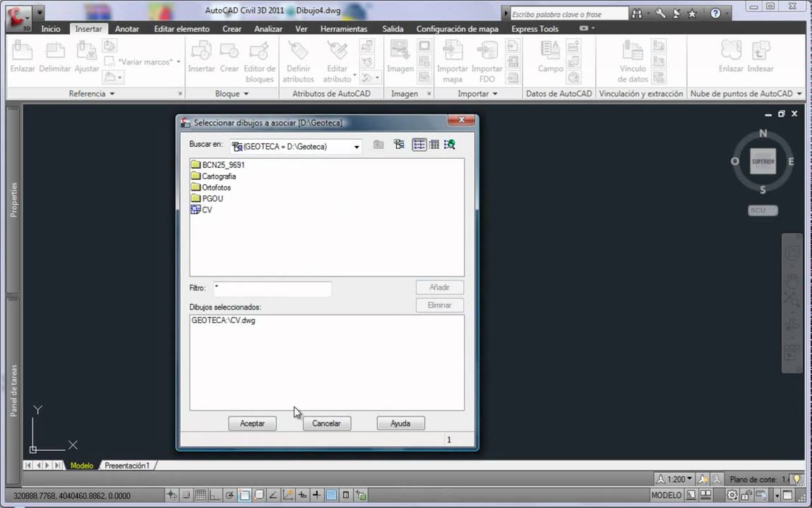Toggle ortho mode in status bar

215,495
